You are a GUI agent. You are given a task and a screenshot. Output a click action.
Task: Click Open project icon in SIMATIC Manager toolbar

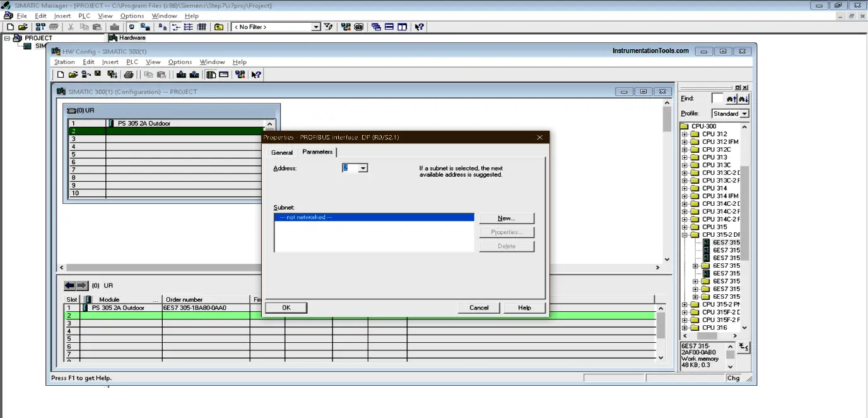pyautogui.click(x=23, y=27)
